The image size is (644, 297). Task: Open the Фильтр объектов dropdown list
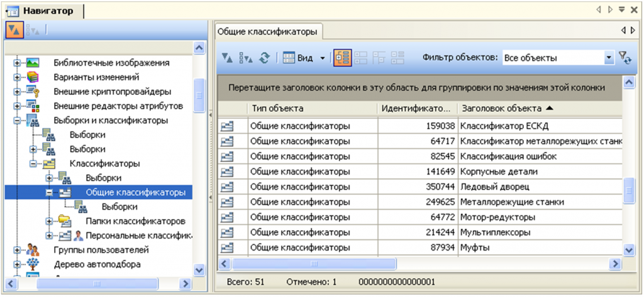pyautogui.click(x=608, y=58)
